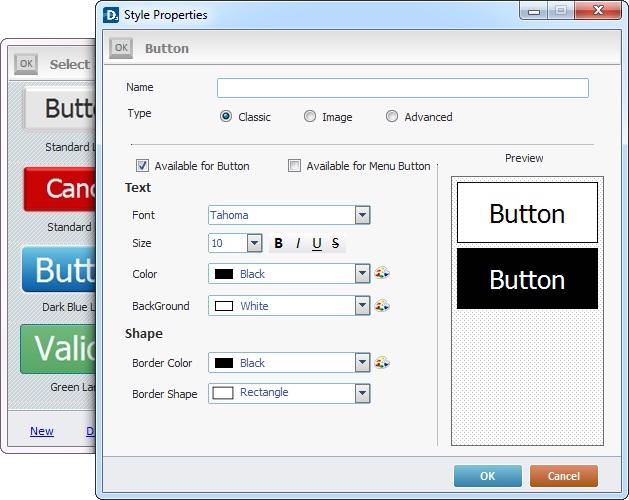Viewport: 629px width, 500px height.
Task: Click the Shape section heading
Action: tap(144, 333)
